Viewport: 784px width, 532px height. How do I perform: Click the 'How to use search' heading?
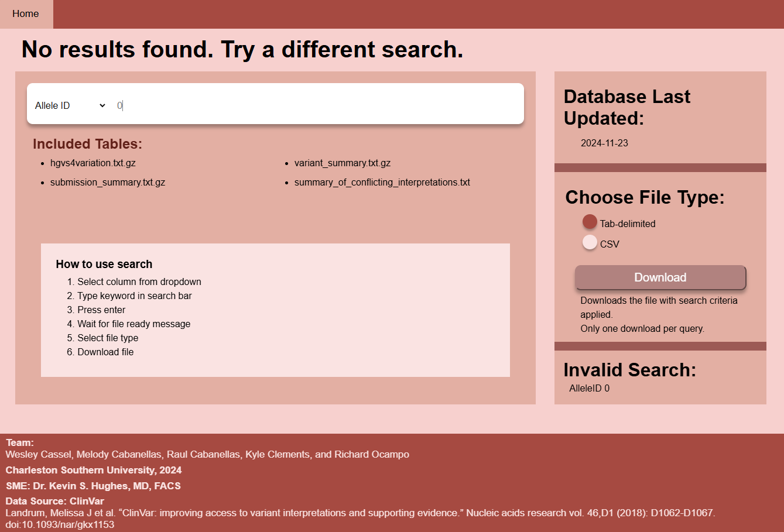point(104,264)
